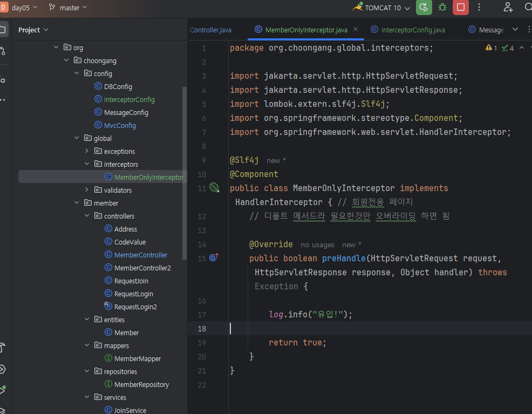Image resolution: width=532 pixels, height=414 pixels.
Task: Open MessageConfig class in tree
Action: pyautogui.click(x=121, y=112)
